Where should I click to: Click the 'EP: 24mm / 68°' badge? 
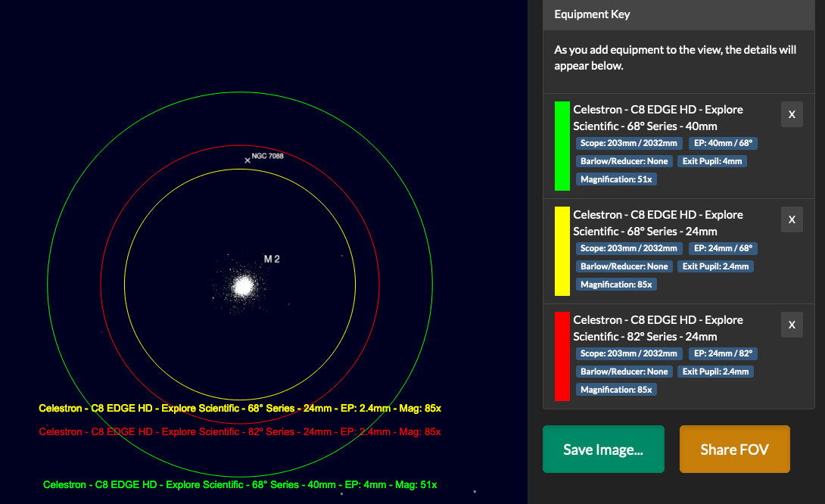(x=723, y=248)
